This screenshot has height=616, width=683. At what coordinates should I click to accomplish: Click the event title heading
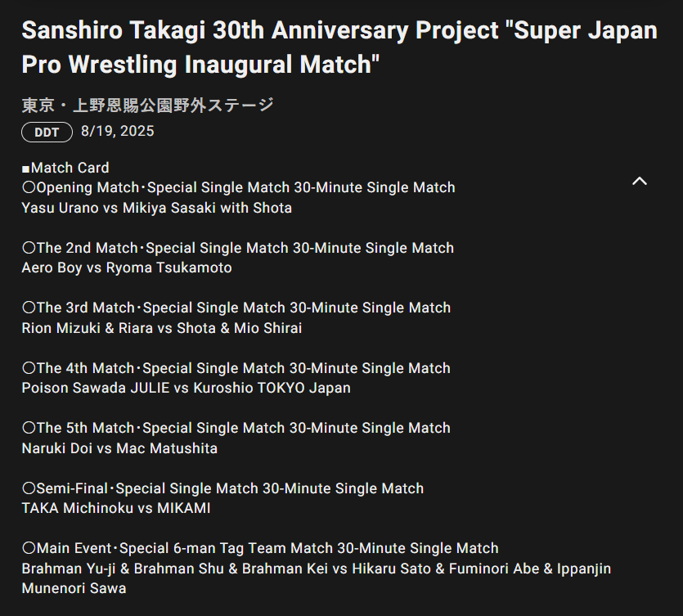pyautogui.click(x=339, y=47)
